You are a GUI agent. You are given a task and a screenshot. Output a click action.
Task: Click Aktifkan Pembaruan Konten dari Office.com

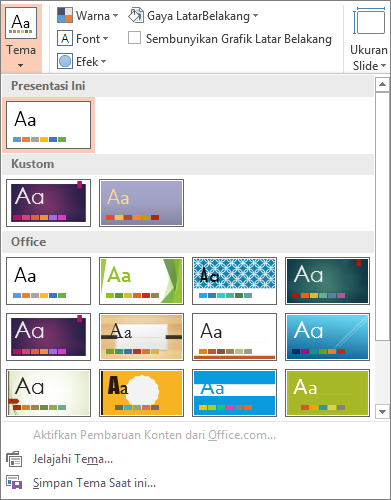click(154, 435)
